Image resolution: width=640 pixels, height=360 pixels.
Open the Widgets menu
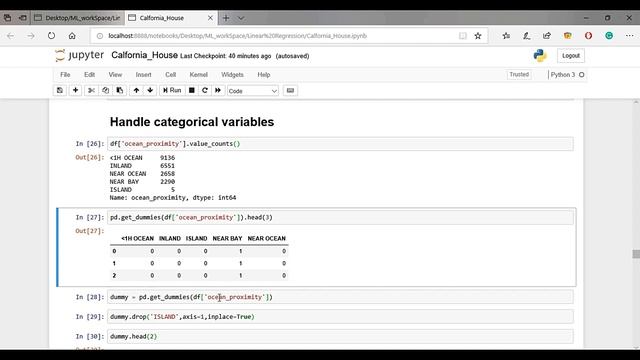232,75
